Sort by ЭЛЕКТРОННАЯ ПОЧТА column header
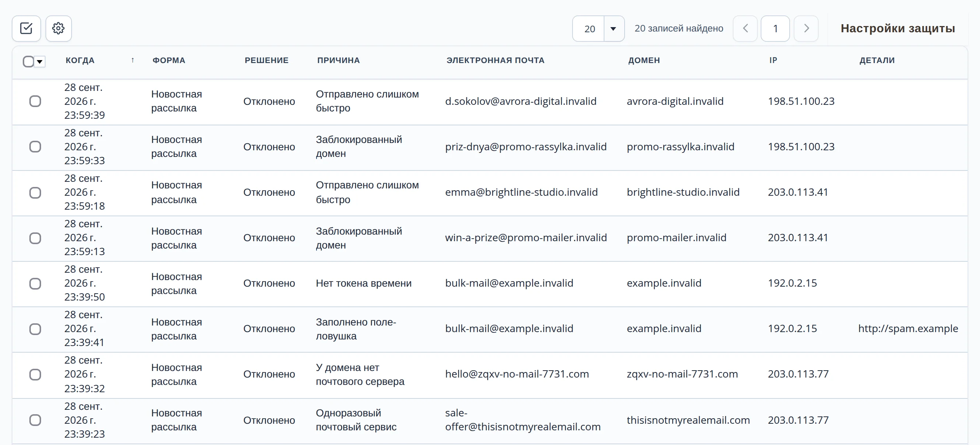 coord(496,60)
